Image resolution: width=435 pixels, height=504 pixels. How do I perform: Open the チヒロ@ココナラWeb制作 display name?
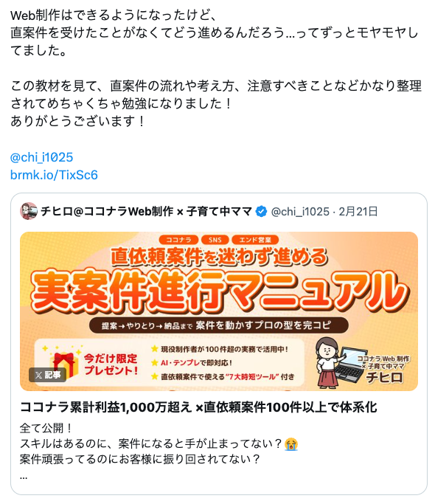pyautogui.click(x=146, y=212)
